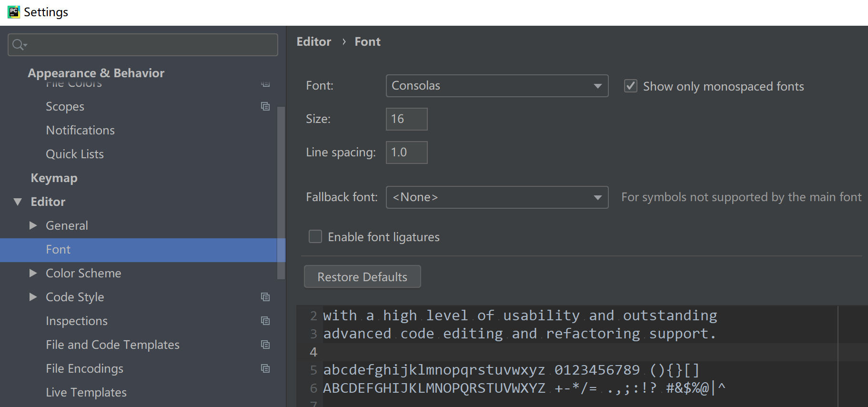
Task: Expand the Color Scheme node
Action: [33, 273]
